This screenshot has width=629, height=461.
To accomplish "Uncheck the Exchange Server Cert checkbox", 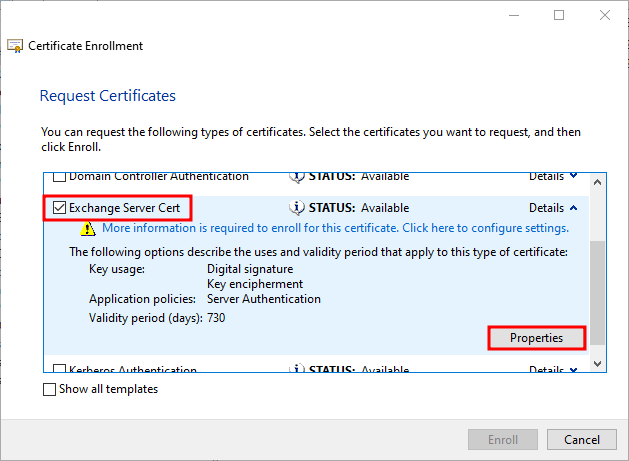I will (x=59, y=208).
